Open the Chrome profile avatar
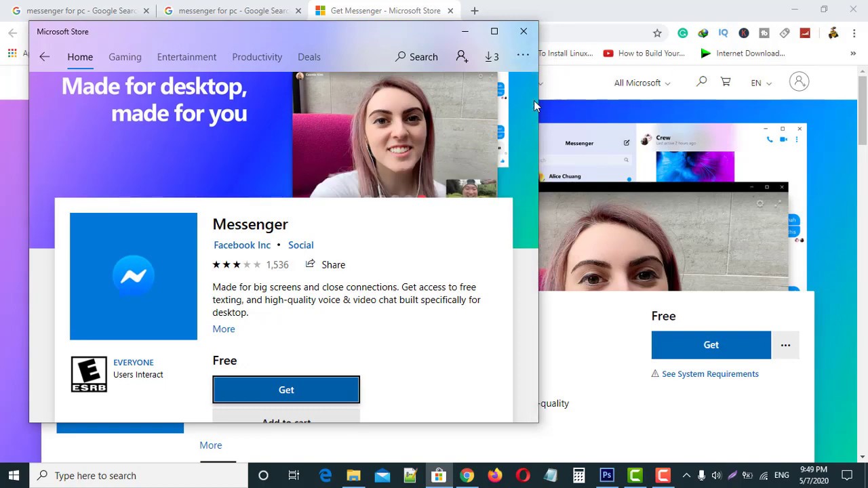 tap(833, 33)
